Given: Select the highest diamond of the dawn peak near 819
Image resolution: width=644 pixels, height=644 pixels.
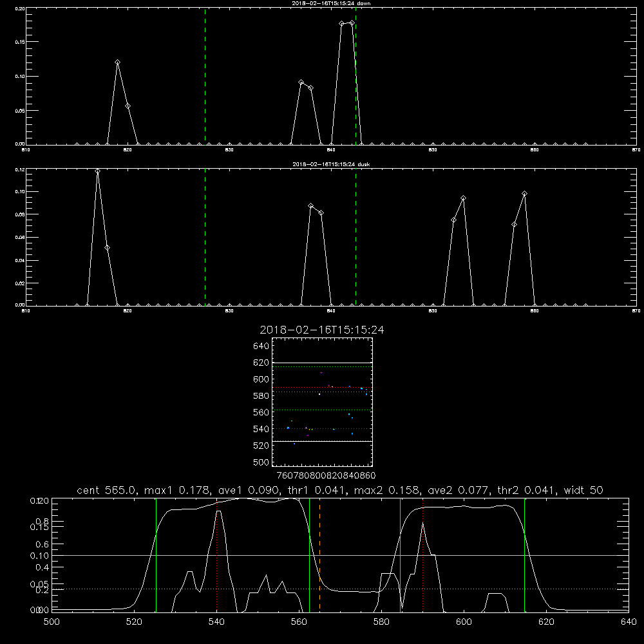Looking at the screenshot, I should (x=117, y=62).
